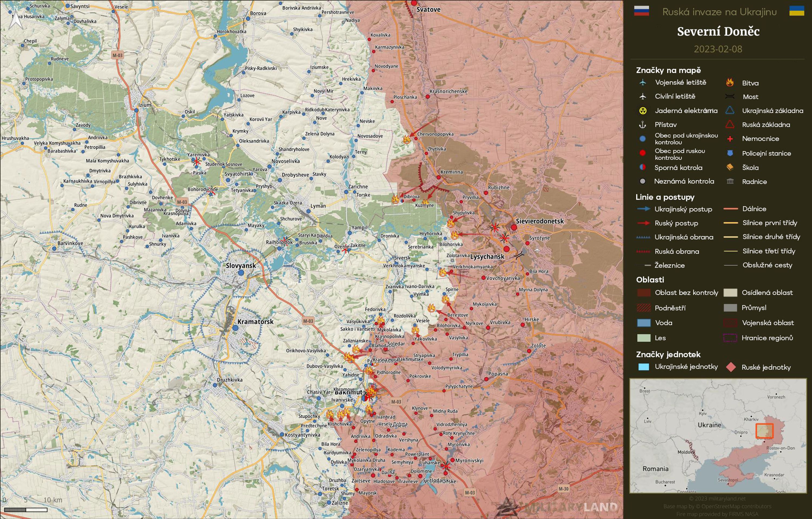Click the date '2023-02-08'
The height and width of the screenshot is (519, 812).
(718, 49)
